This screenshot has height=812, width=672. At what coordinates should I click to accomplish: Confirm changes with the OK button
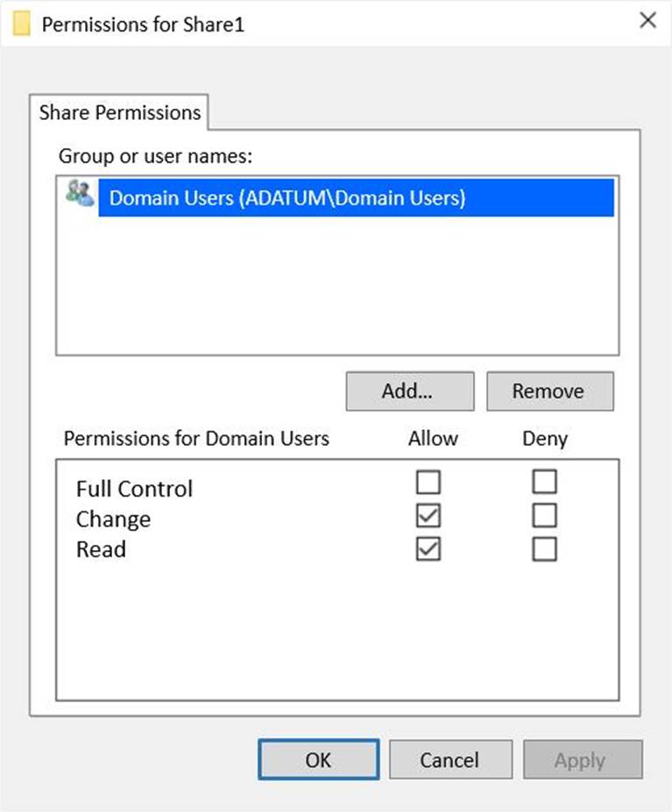pyautogui.click(x=318, y=759)
